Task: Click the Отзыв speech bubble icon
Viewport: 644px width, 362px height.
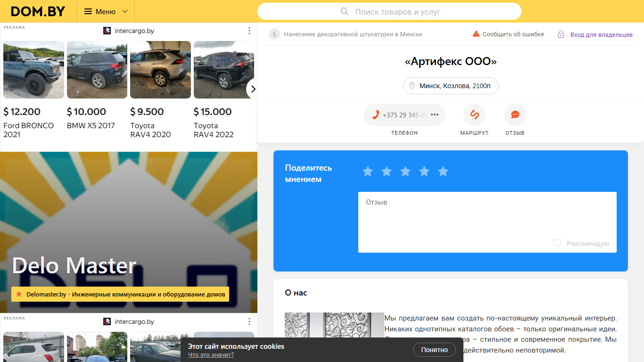Action: [515, 115]
